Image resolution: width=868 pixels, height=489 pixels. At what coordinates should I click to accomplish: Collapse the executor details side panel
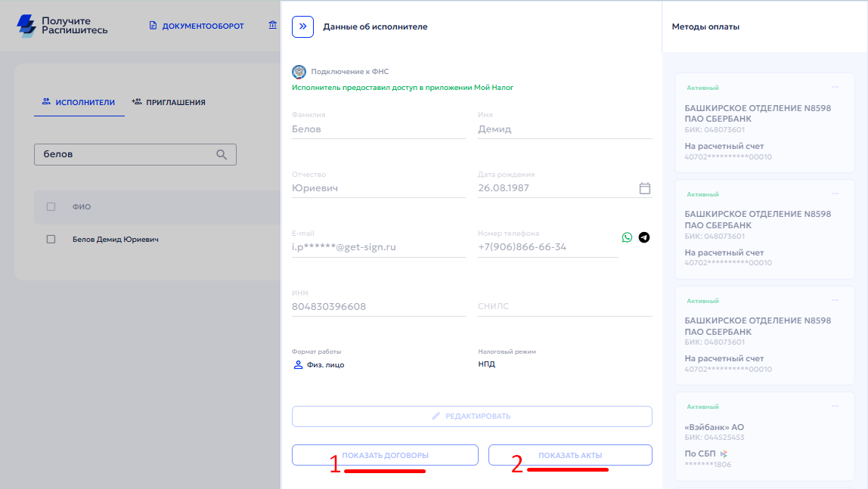pyautogui.click(x=302, y=26)
